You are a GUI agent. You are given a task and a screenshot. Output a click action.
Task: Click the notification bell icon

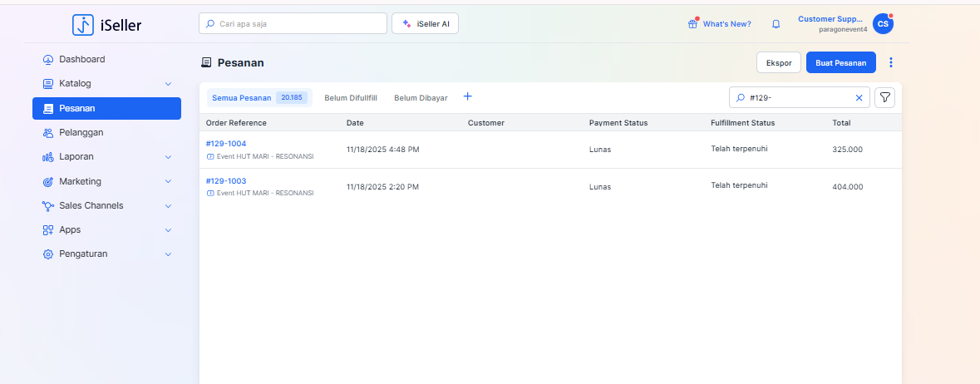pyautogui.click(x=776, y=24)
